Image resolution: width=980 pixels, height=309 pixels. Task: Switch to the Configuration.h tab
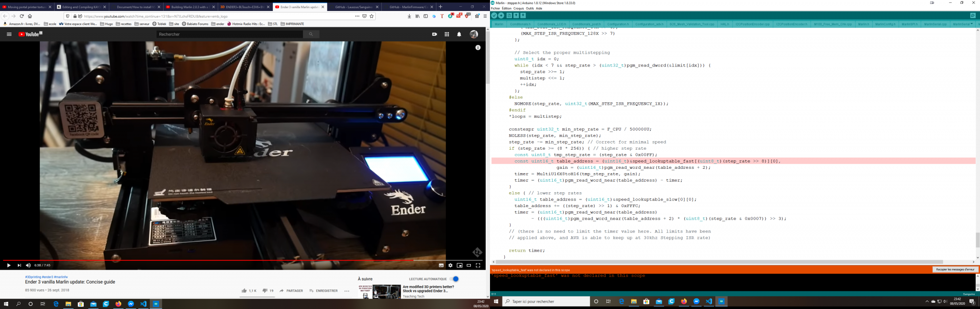tap(618, 24)
